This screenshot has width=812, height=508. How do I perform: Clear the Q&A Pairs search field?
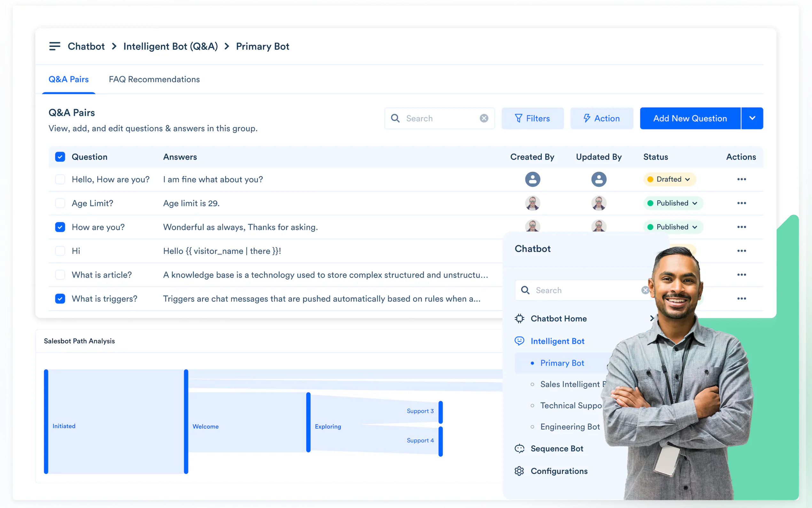click(484, 118)
